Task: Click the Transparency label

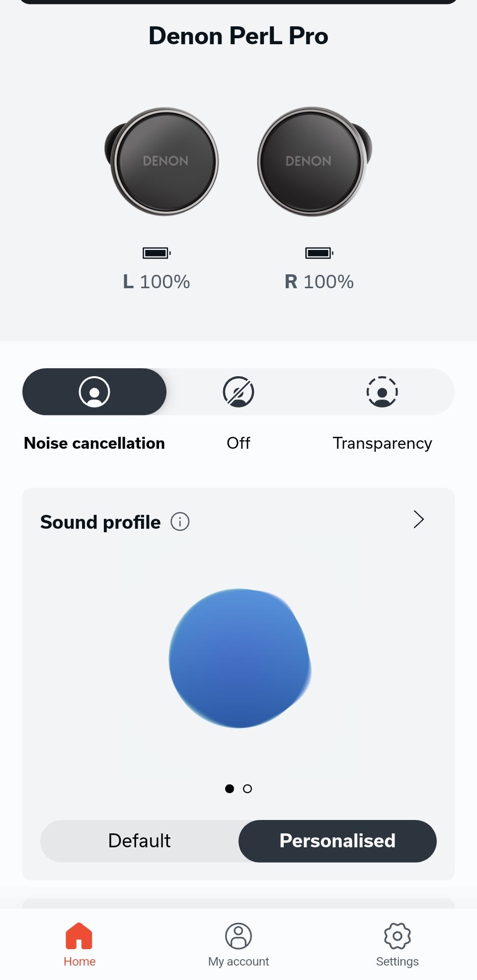Action: [382, 443]
